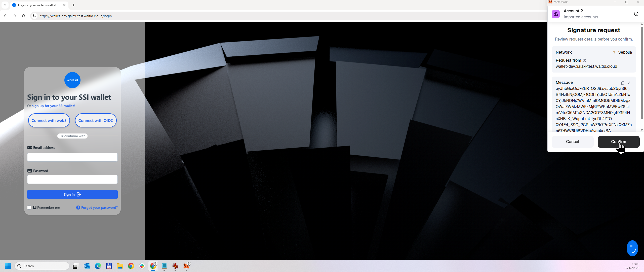Open the browser tab search dropdown

pos(5,5)
